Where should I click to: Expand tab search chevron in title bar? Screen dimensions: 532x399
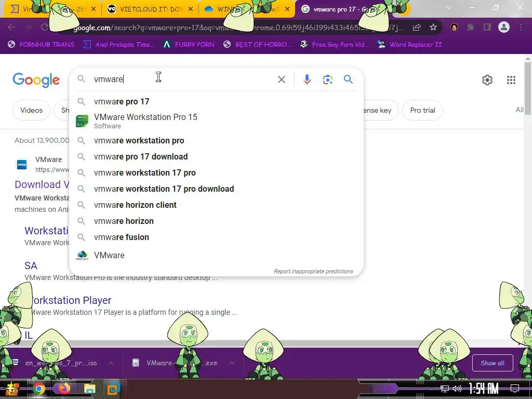pyautogui.click(x=448, y=7)
